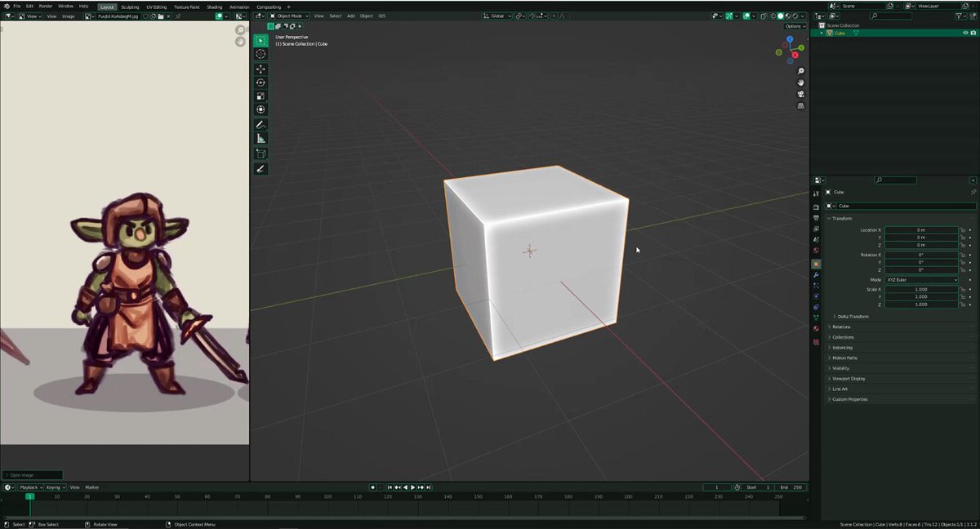Expand the Viewport Display panel
This screenshot has width=980, height=529.
point(847,379)
